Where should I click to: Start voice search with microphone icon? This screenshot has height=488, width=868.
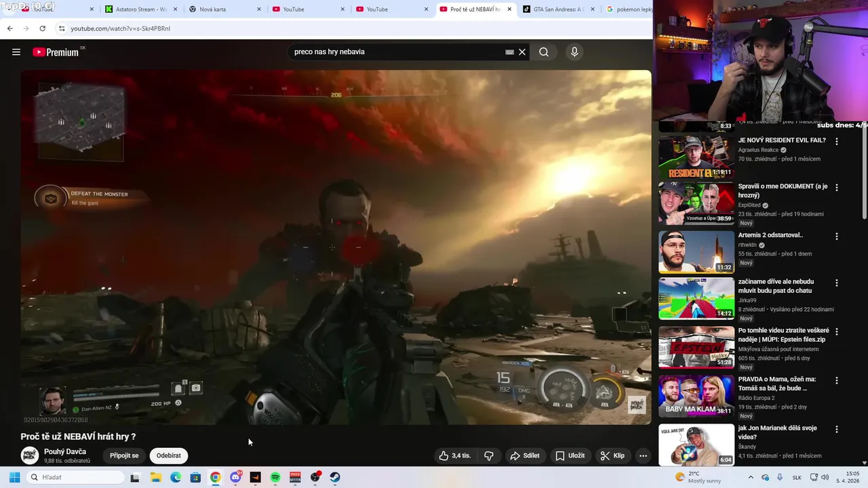click(x=574, y=52)
